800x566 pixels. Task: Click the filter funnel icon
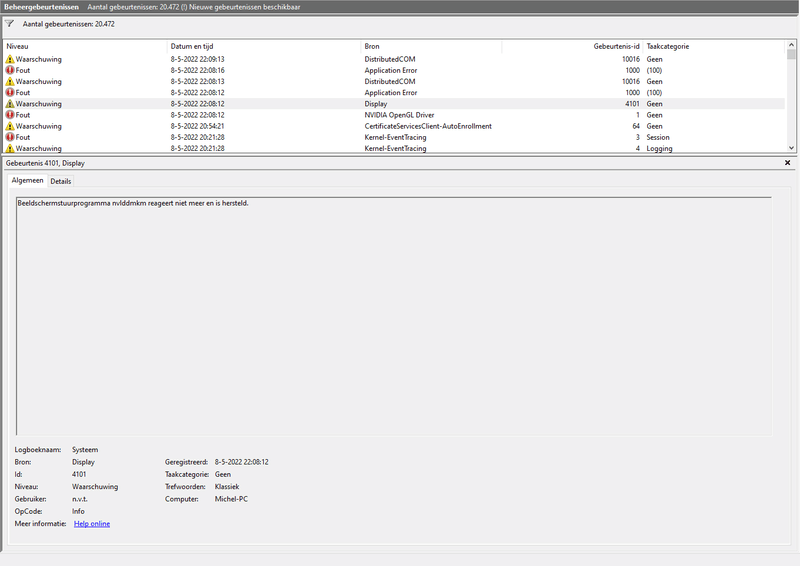(9, 23)
